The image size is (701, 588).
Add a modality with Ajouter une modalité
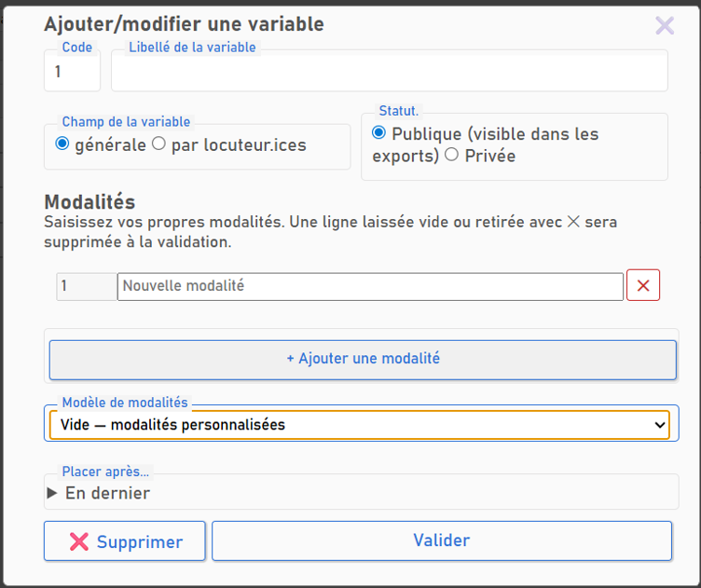click(x=363, y=360)
